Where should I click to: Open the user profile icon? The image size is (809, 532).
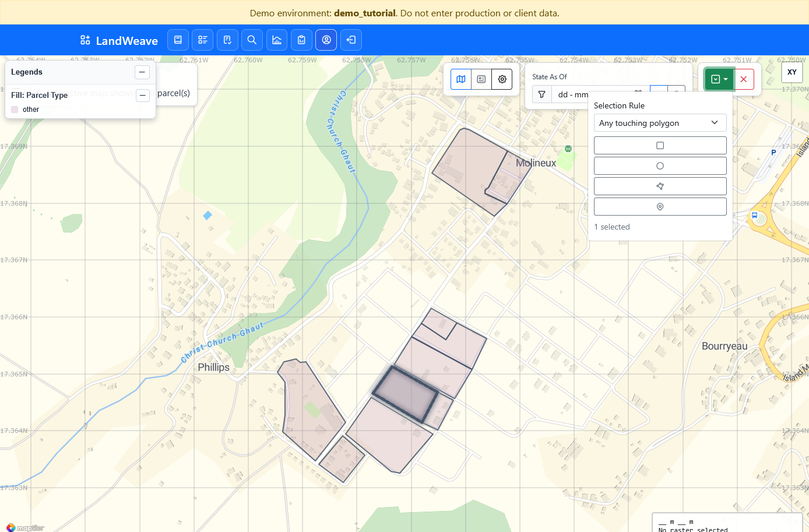[326, 40]
